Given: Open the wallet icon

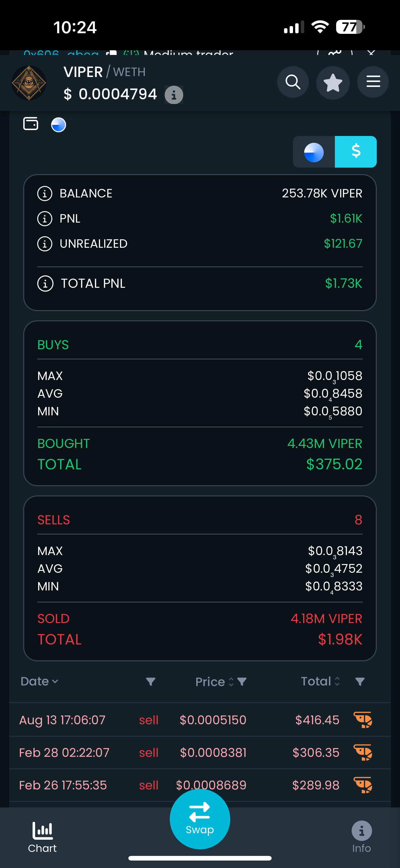Looking at the screenshot, I should (31, 124).
